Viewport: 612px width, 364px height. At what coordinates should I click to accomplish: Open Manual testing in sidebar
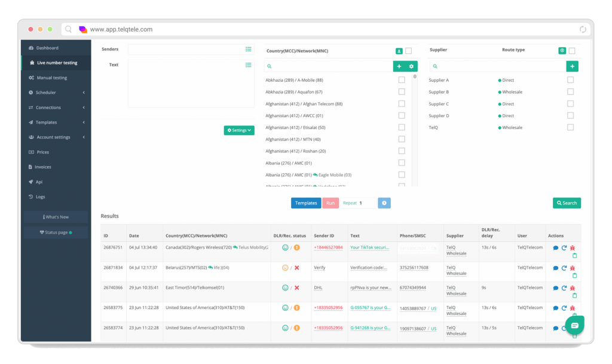click(51, 78)
